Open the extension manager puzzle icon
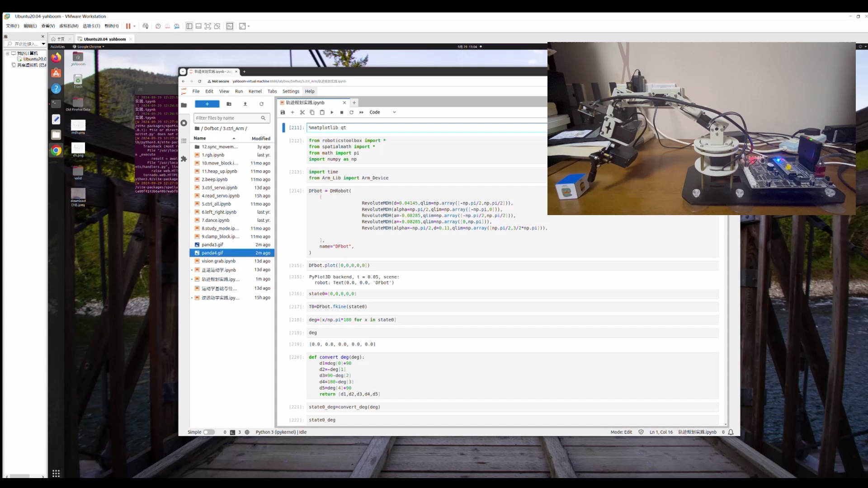 pyautogui.click(x=184, y=159)
